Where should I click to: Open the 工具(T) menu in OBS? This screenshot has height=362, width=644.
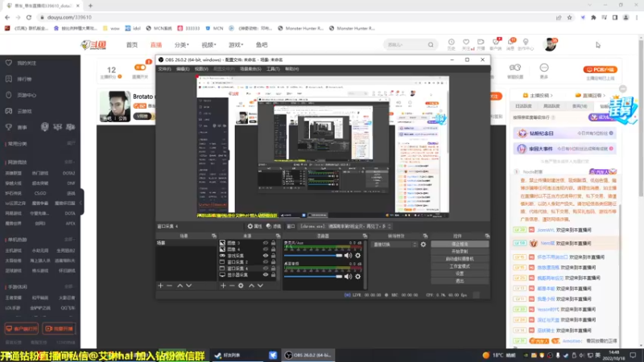tap(273, 69)
